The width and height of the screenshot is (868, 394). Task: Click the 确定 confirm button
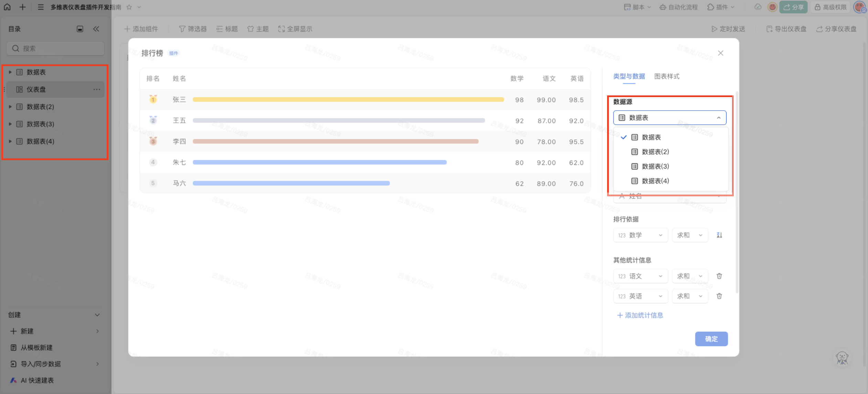coord(711,339)
